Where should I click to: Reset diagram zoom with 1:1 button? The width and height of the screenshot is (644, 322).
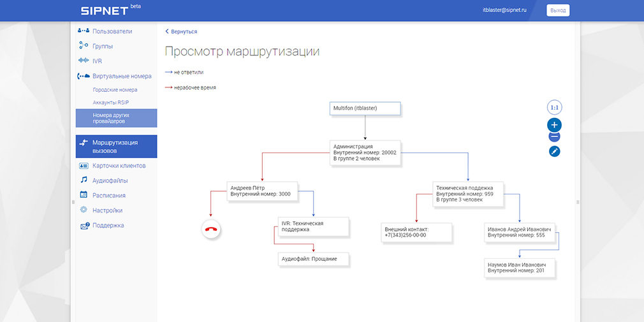point(555,108)
